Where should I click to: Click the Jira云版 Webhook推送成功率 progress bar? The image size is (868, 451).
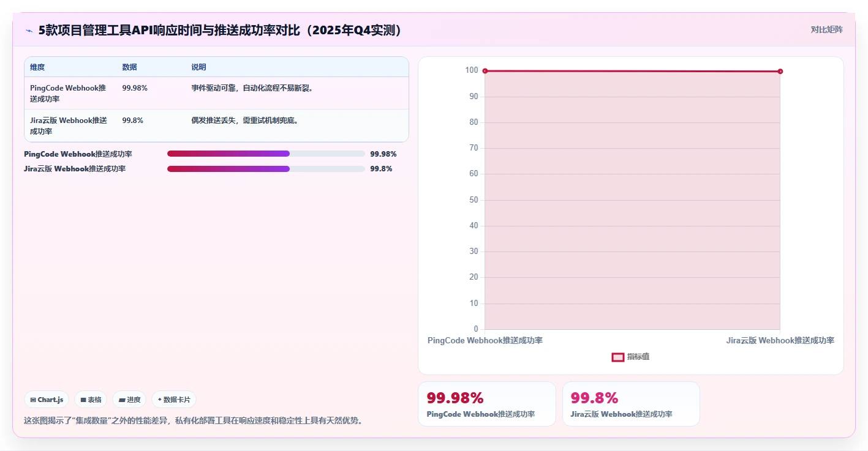(x=266, y=168)
